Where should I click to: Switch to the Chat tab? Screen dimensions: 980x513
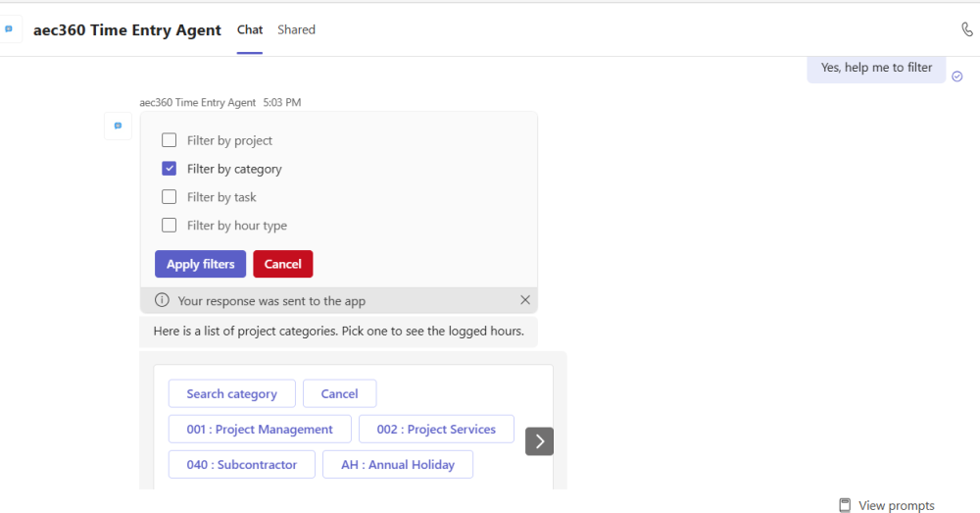(250, 29)
